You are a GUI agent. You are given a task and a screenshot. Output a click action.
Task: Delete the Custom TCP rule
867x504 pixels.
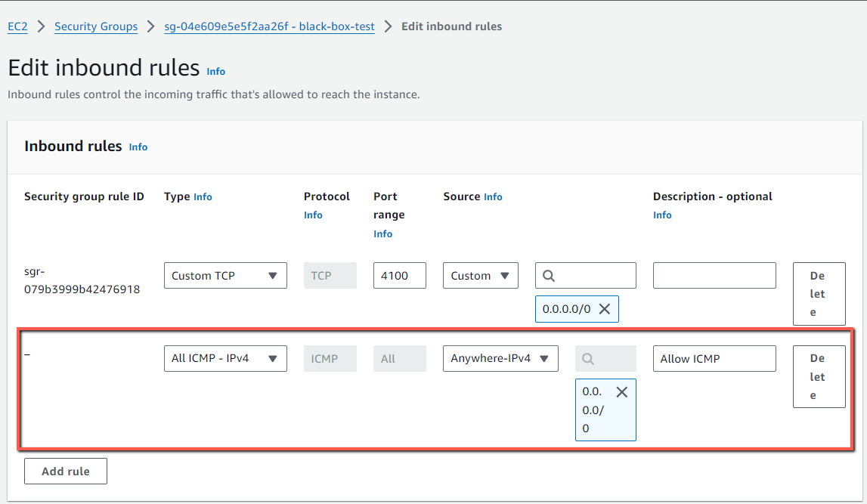pyautogui.click(x=819, y=294)
